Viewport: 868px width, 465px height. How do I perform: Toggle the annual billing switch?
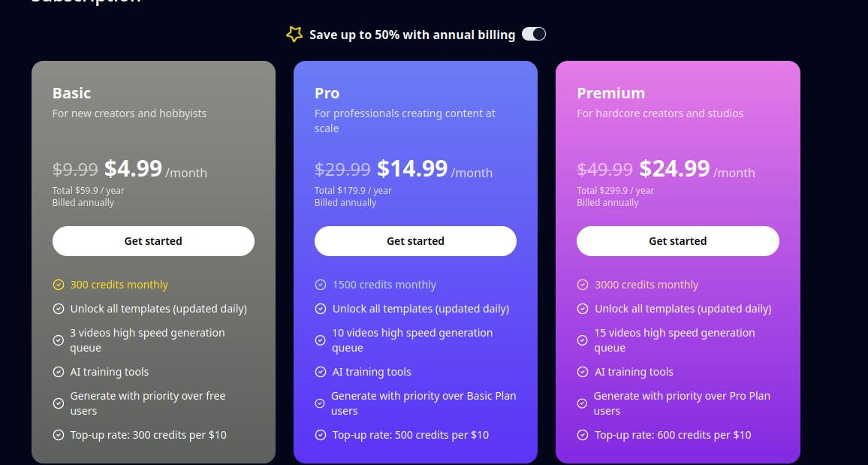click(534, 35)
